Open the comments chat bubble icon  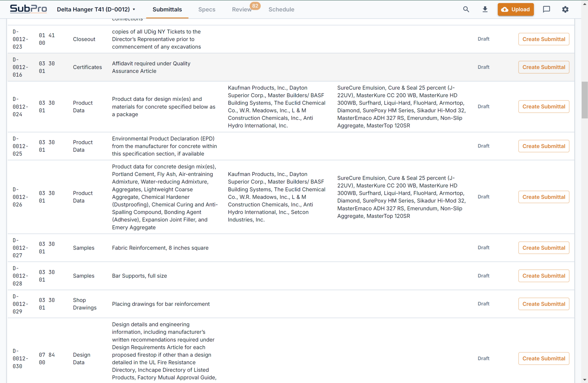coord(547,9)
